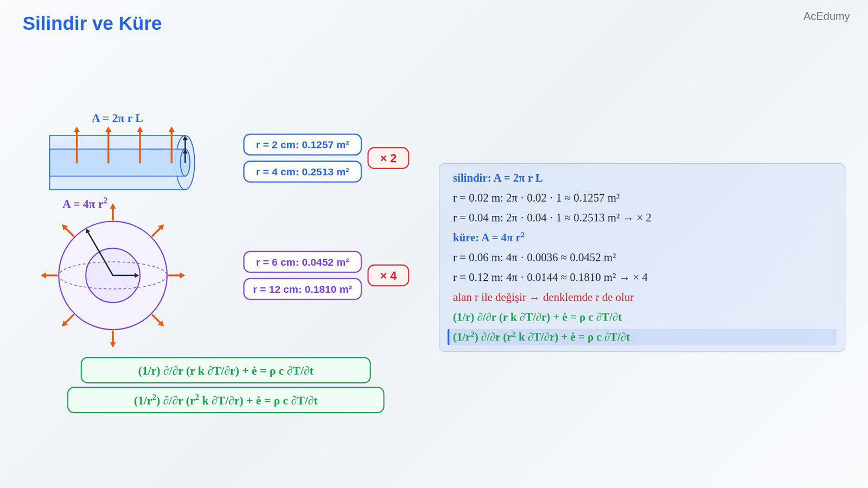Click the r = 4 cm area box
Screen dimensions: 868x488
(303, 172)
